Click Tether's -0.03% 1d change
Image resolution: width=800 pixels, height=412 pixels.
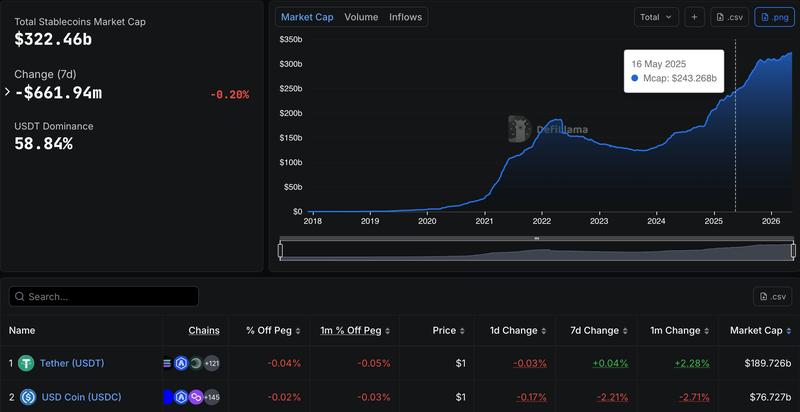(x=530, y=364)
